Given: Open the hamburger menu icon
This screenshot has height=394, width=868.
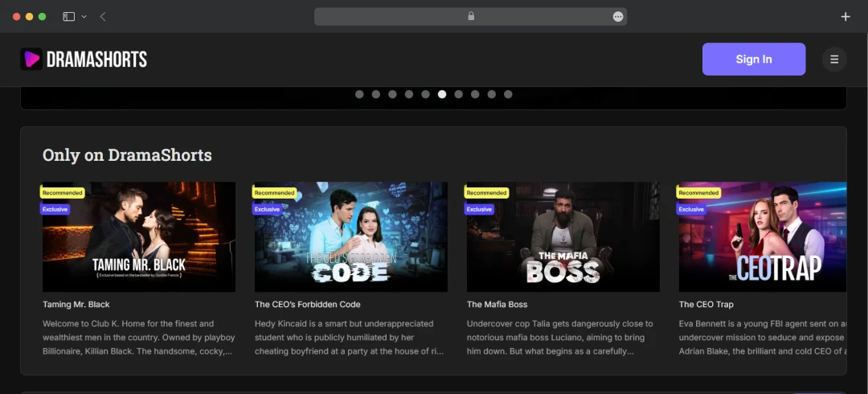Looking at the screenshot, I should (x=834, y=60).
